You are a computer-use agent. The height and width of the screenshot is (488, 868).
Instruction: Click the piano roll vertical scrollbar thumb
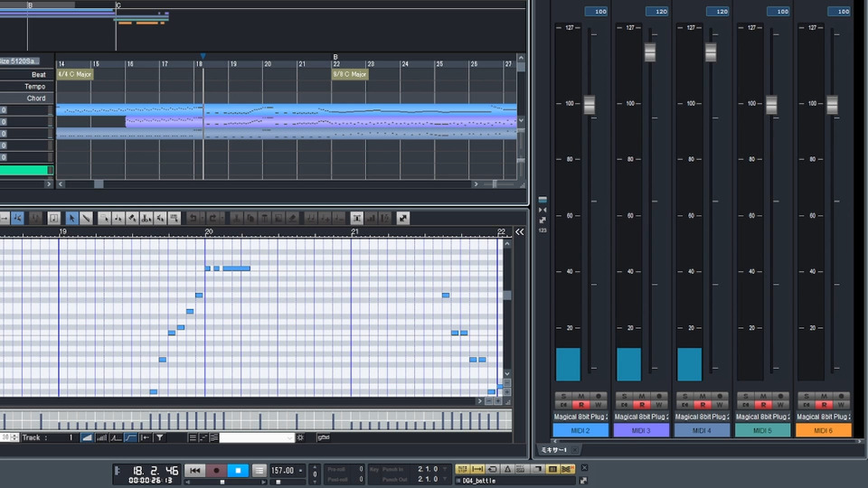pos(507,296)
